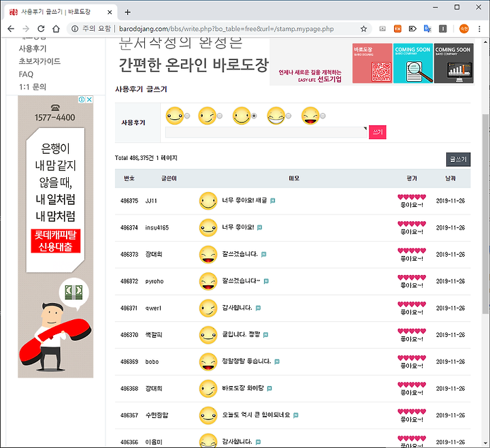Open 1:1 문의 in the left menu
Viewport: 490px width, 448px height.
tap(33, 87)
